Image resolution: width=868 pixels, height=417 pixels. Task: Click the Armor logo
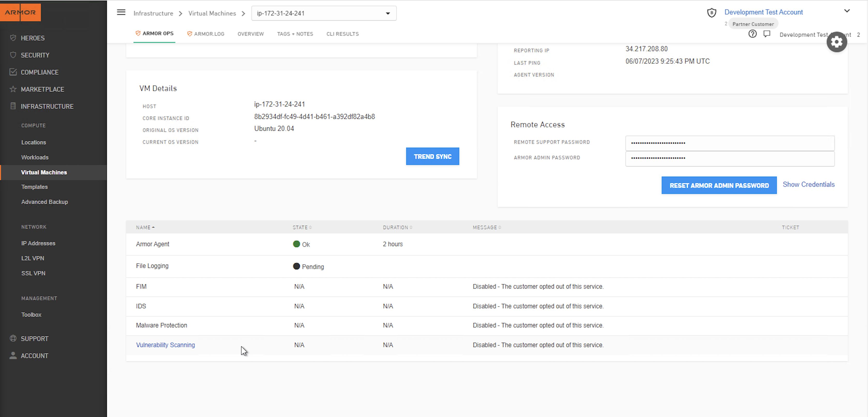click(x=20, y=12)
